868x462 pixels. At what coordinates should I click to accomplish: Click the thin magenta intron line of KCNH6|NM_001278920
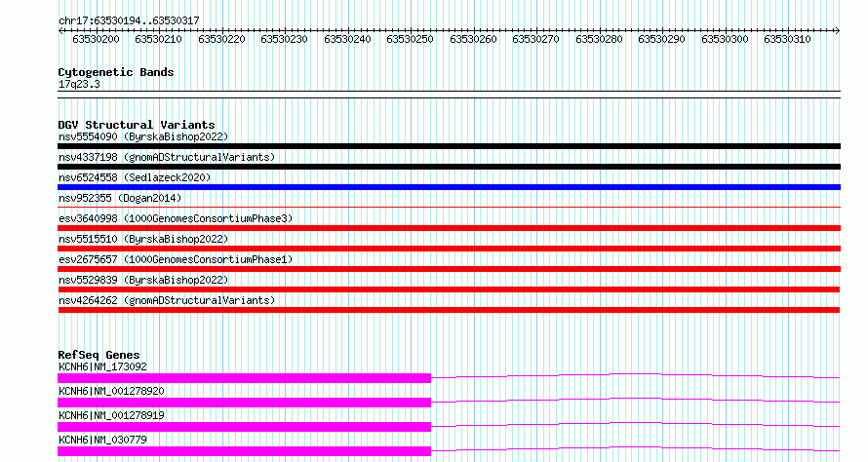pyautogui.click(x=636, y=399)
